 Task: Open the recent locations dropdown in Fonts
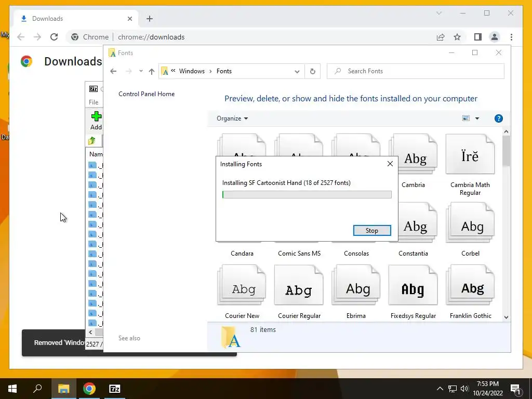141,71
